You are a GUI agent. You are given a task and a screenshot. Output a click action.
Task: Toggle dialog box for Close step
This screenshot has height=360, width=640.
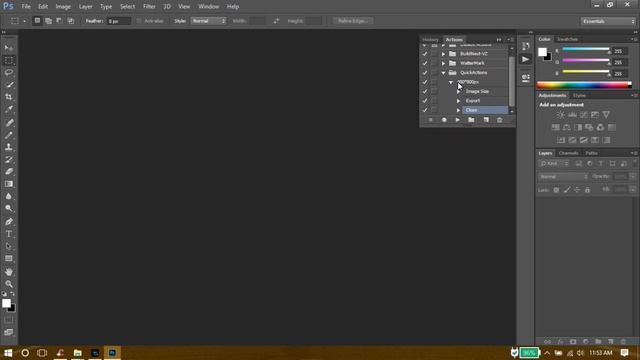click(x=434, y=110)
